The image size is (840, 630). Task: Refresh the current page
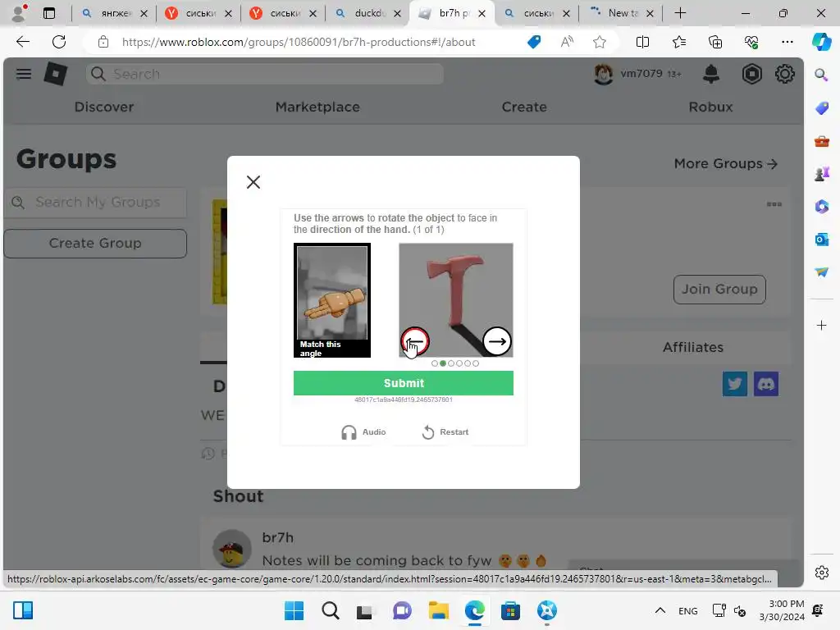(x=59, y=42)
